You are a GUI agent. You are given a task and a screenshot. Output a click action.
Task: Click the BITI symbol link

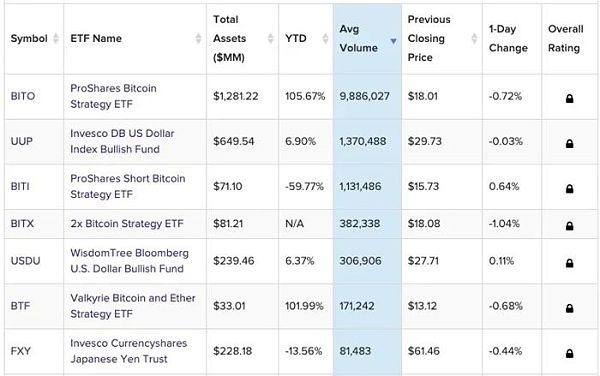tap(20, 186)
